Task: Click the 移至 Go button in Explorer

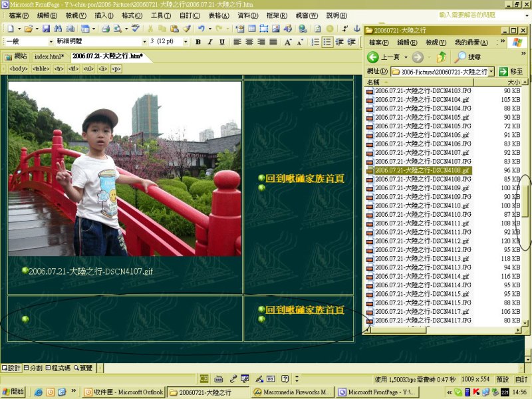Action: coord(511,72)
